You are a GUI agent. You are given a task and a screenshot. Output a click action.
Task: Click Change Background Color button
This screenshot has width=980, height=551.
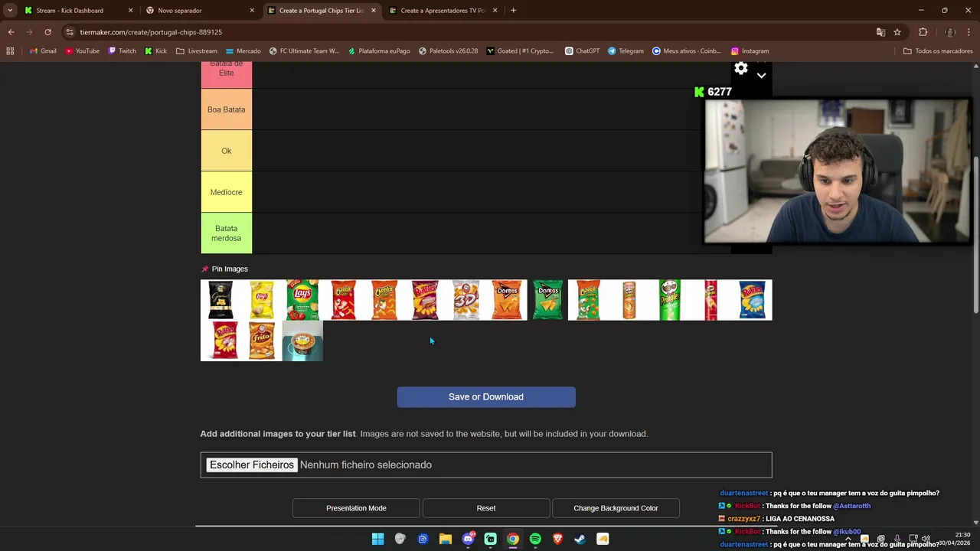[616, 508]
